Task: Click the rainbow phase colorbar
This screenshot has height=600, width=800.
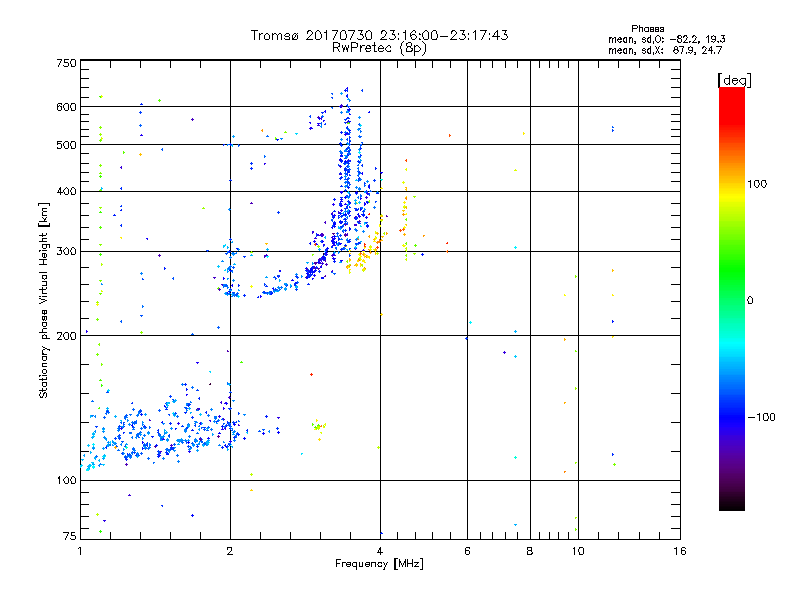Action: pos(732,298)
